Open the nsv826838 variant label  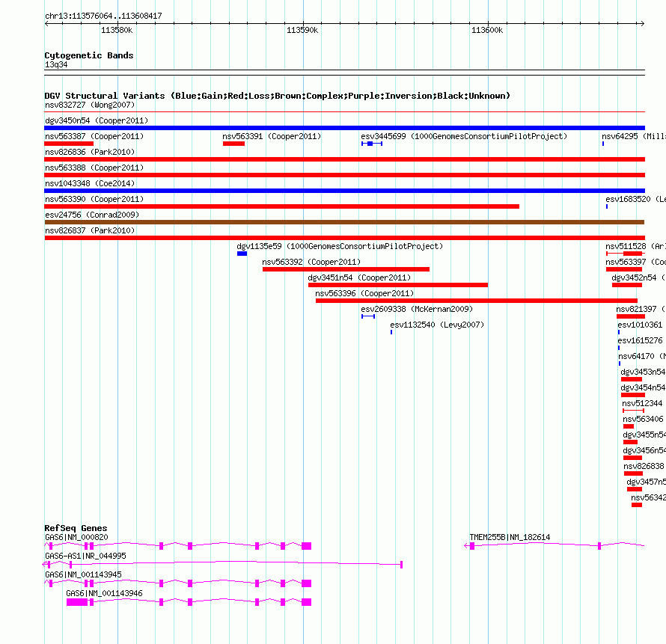pos(644,466)
